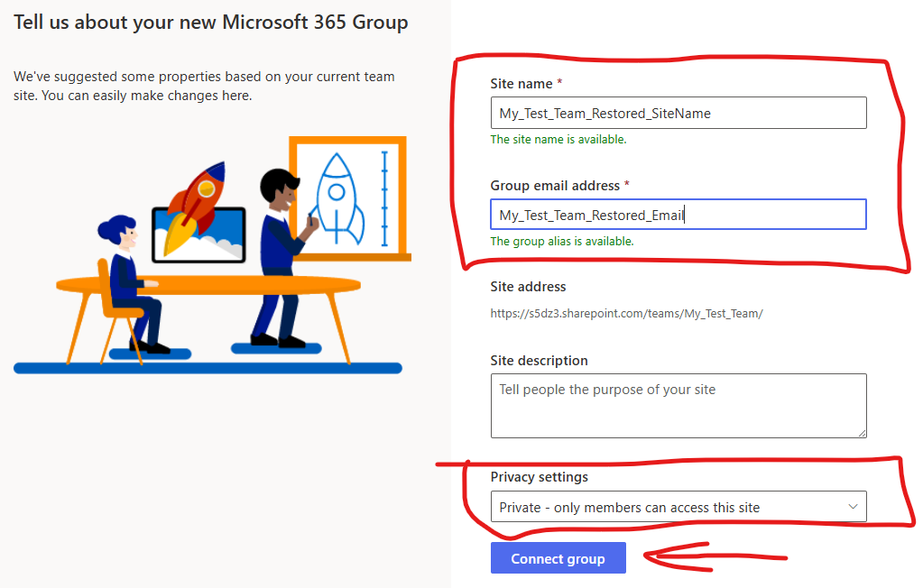The width and height of the screenshot is (923, 588).
Task: Click 'The group alias is available.' message
Action: (562, 242)
